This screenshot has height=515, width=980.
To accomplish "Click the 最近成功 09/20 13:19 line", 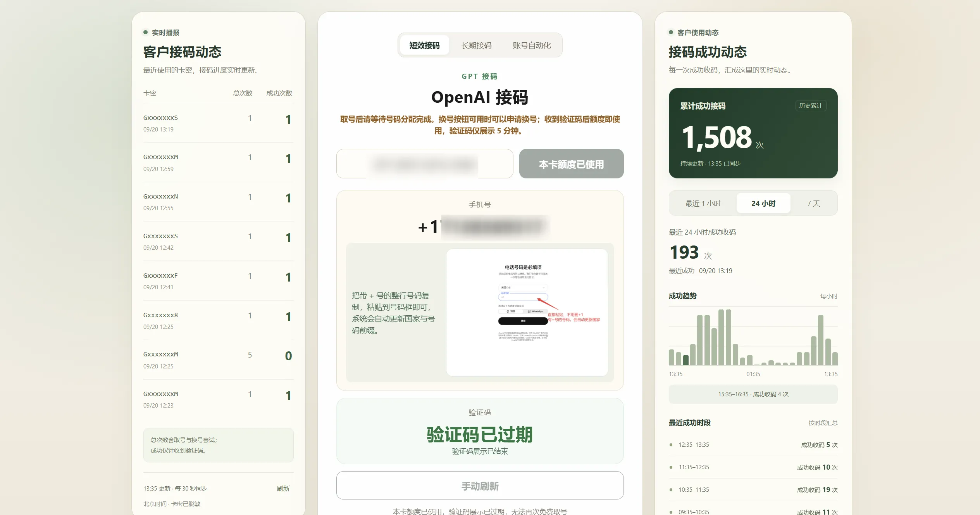I will 700,271.
